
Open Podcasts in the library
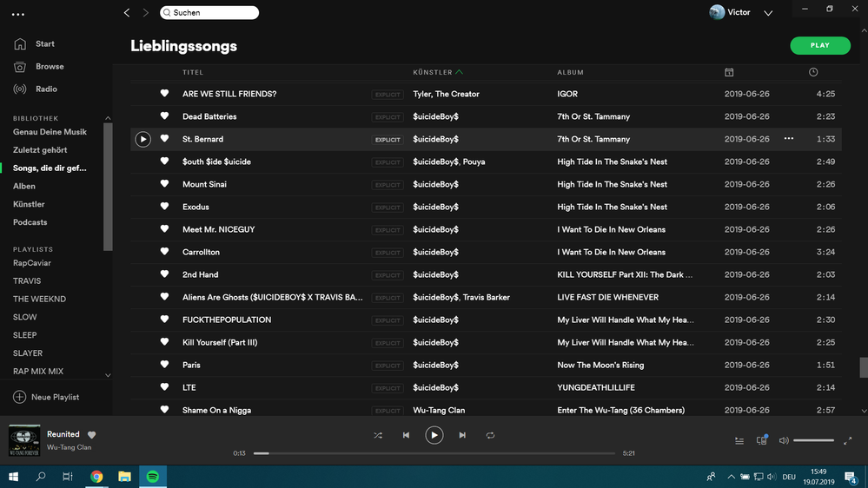click(30, 222)
